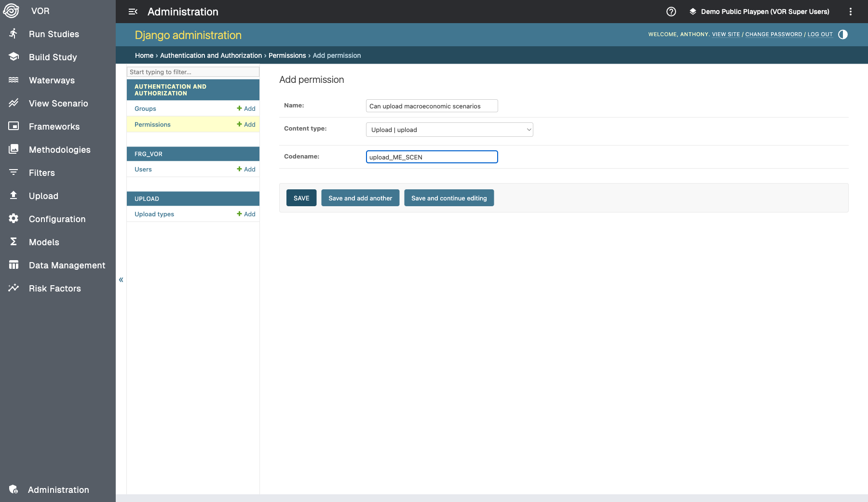Open the vertical three-dot options menu

tap(851, 12)
